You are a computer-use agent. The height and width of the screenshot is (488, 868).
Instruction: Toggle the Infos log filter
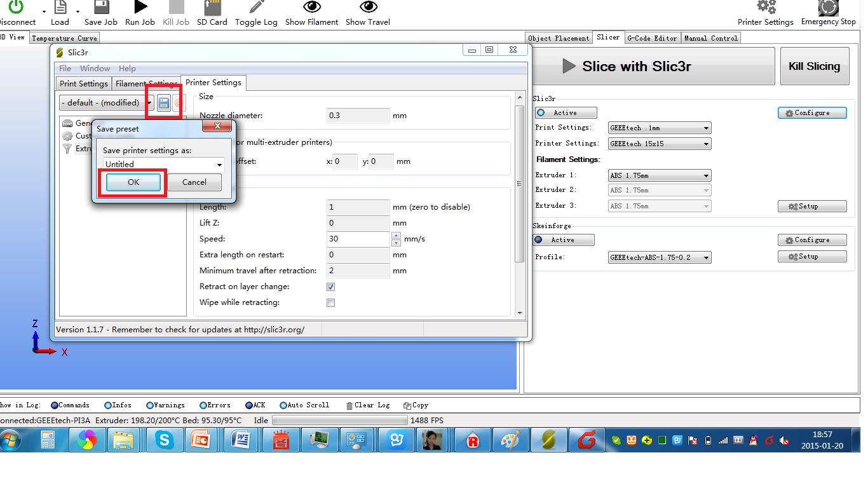pyautogui.click(x=118, y=405)
